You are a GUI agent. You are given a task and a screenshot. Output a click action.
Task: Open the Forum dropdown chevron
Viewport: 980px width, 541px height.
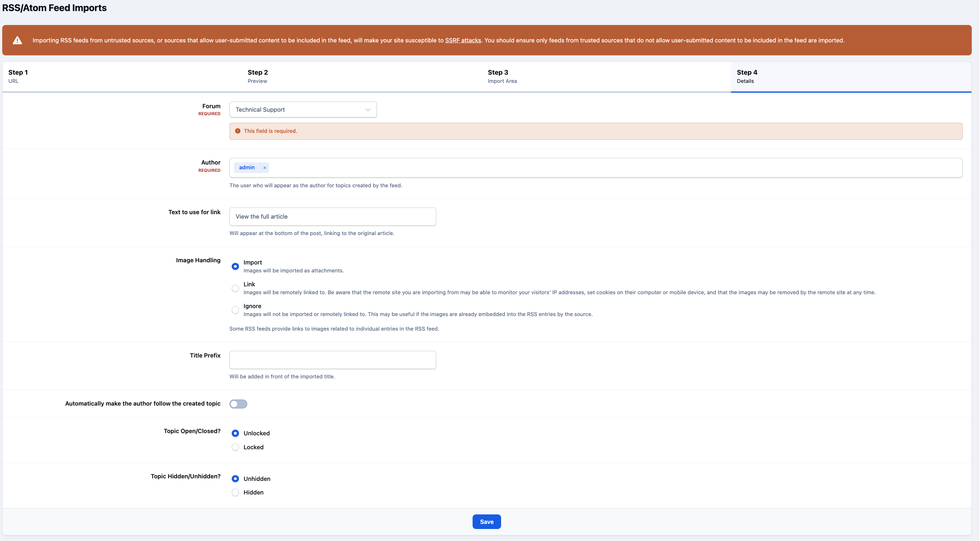tap(368, 109)
